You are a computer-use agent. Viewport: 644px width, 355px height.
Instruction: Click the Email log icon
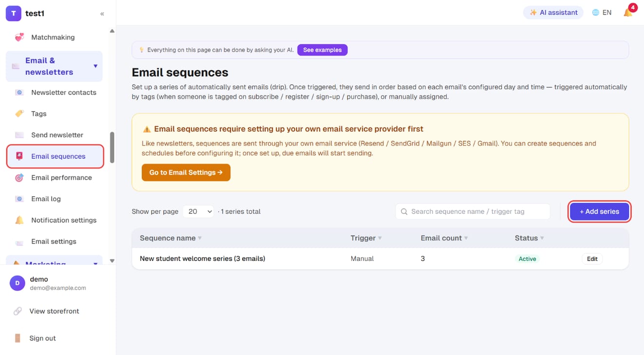pyautogui.click(x=19, y=199)
